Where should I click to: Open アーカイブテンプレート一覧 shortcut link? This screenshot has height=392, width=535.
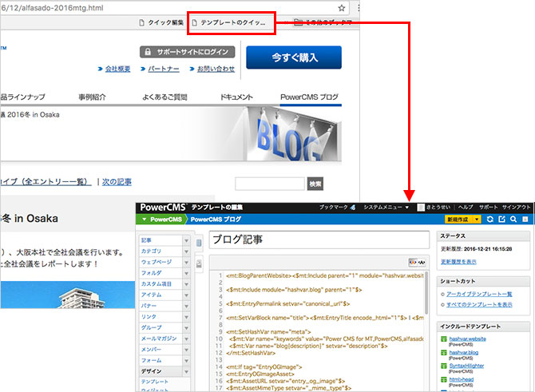(479, 294)
